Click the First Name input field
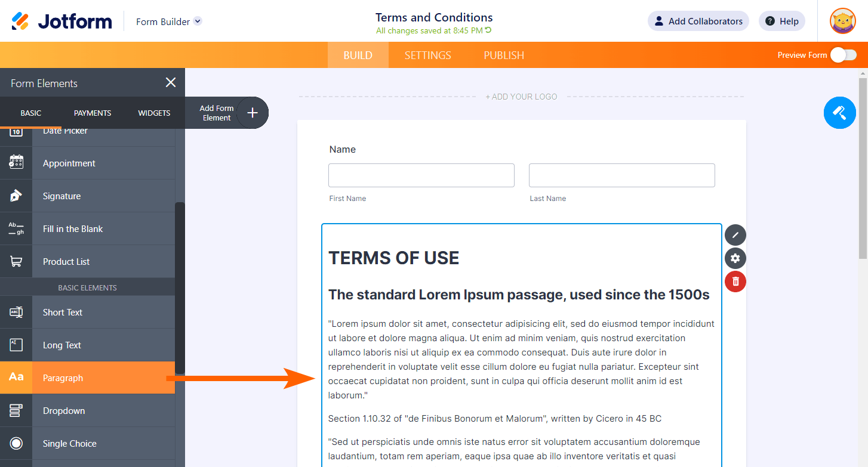 tap(421, 175)
